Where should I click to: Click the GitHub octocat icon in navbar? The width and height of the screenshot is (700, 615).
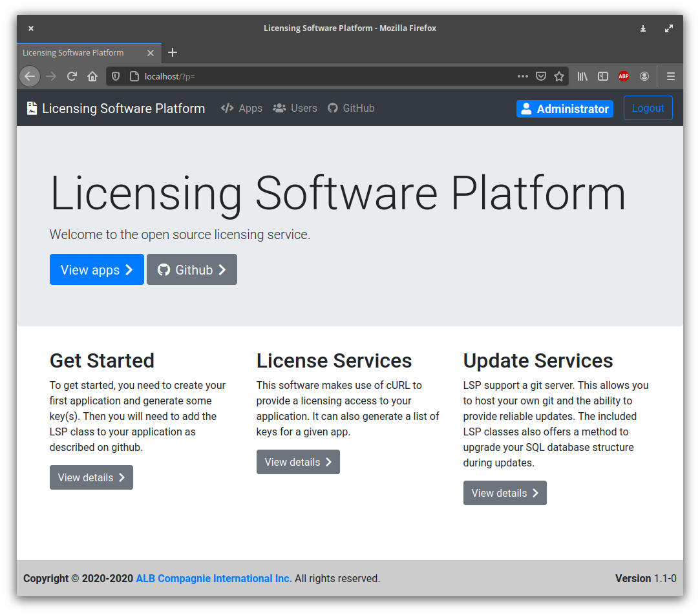(x=332, y=108)
